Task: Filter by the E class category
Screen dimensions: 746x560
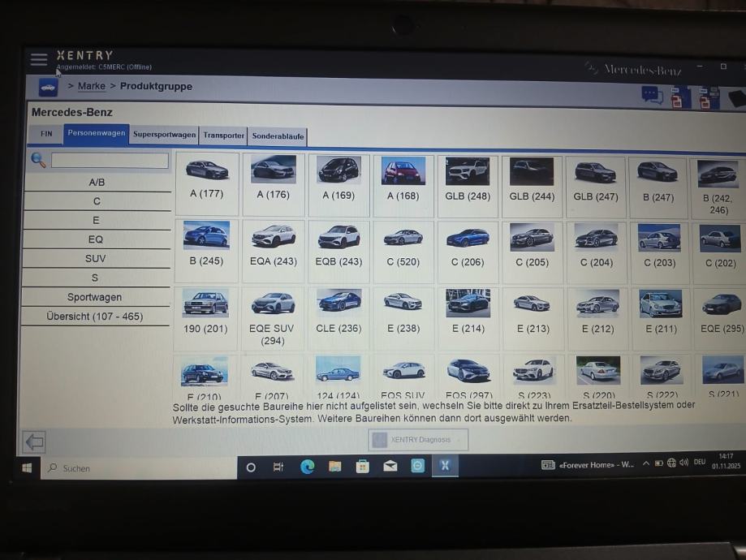Action: [96, 220]
